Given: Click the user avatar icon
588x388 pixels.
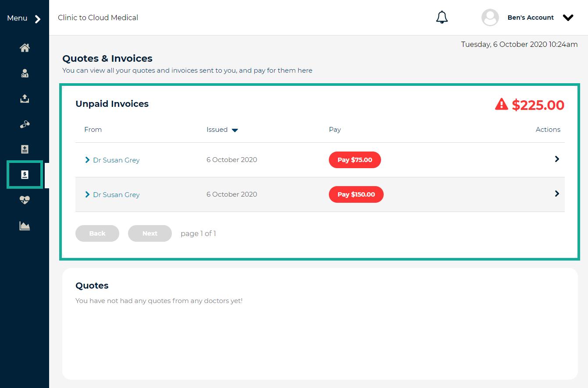Looking at the screenshot, I should pos(490,18).
